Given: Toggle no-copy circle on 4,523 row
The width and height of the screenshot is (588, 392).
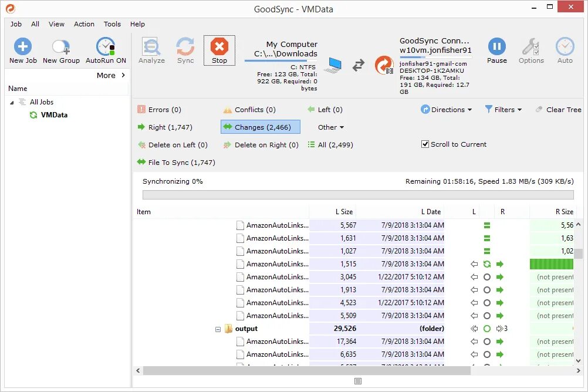Looking at the screenshot, I should click(486, 303).
